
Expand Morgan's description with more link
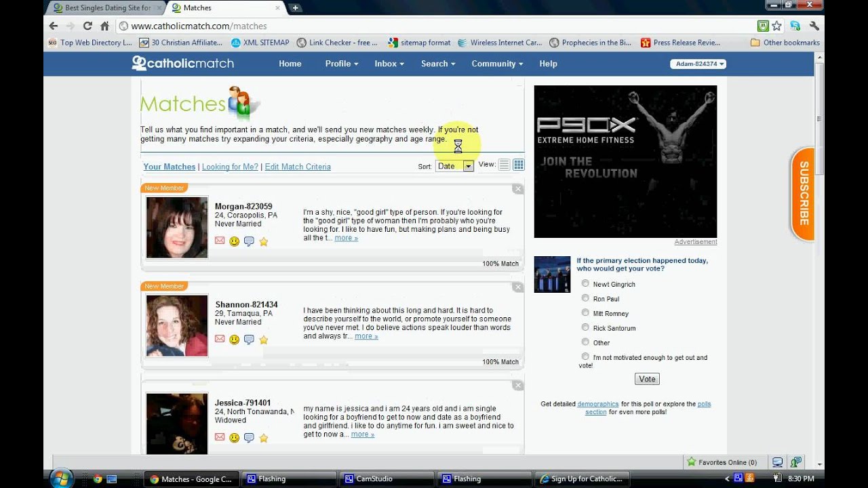coord(346,238)
